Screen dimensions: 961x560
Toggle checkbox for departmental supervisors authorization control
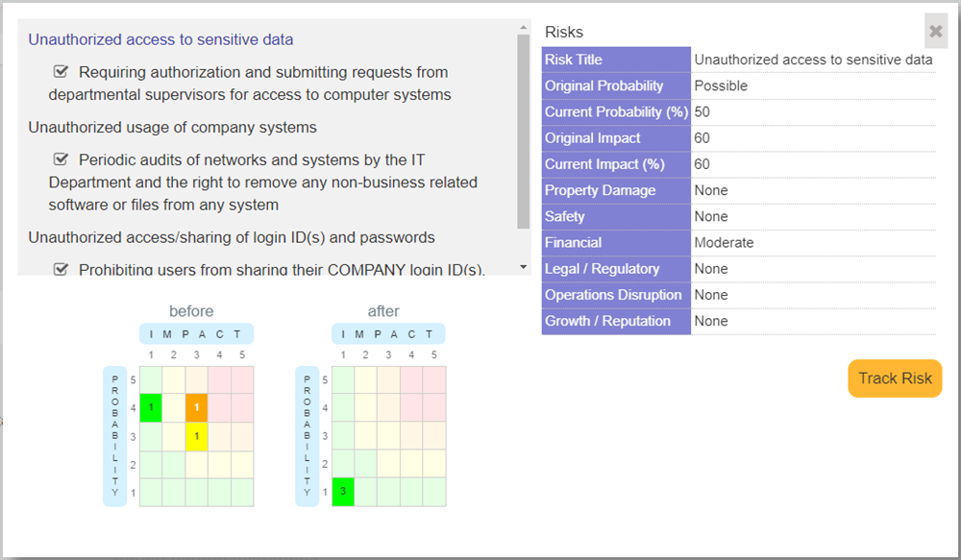(62, 72)
